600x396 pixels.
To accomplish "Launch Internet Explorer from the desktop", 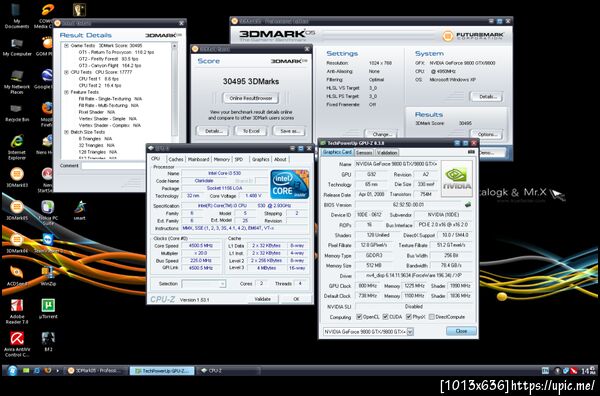I will (16, 146).
